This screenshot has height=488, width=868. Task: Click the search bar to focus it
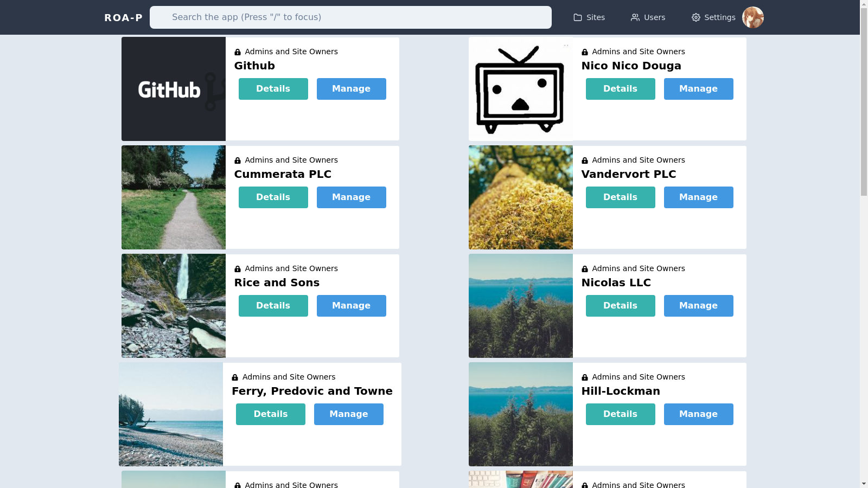pyautogui.click(x=351, y=17)
